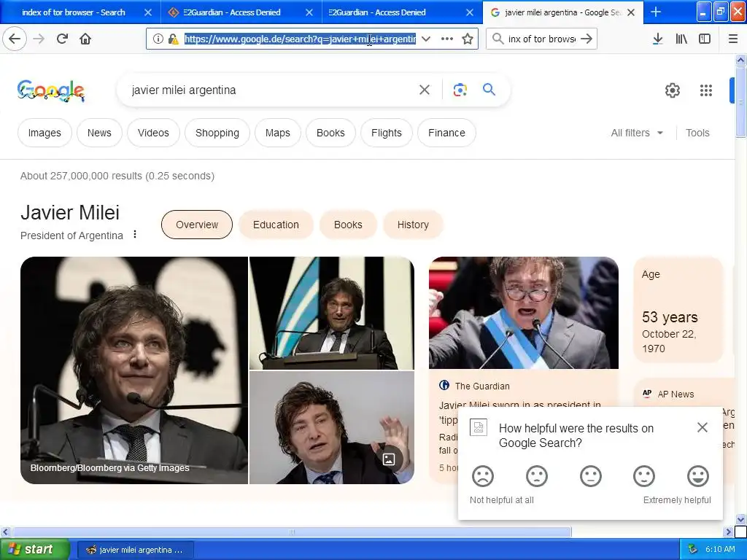Image resolution: width=747 pixels, height=560 pixels.
Task: Close the javier milei argentina tab
Action: [631, 12]
